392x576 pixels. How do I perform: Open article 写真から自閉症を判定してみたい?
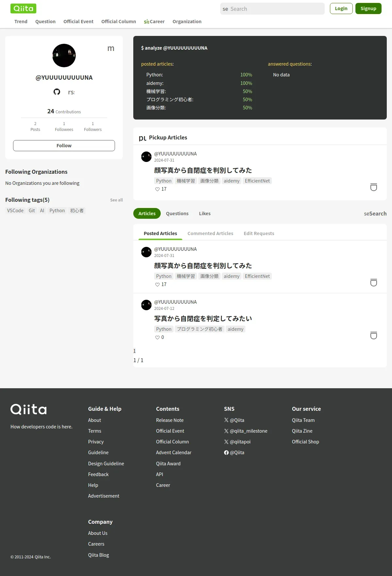(x=203, y=319)
